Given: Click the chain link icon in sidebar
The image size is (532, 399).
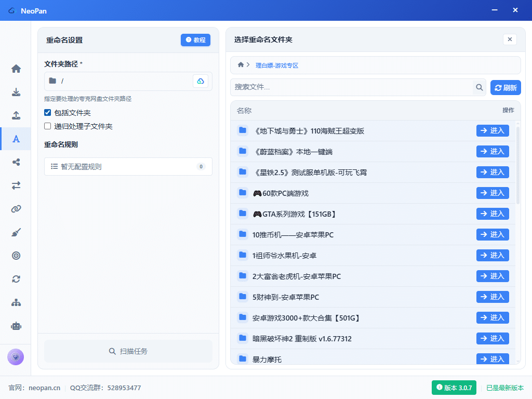Looking at the screenshot, I should [16, 209].
